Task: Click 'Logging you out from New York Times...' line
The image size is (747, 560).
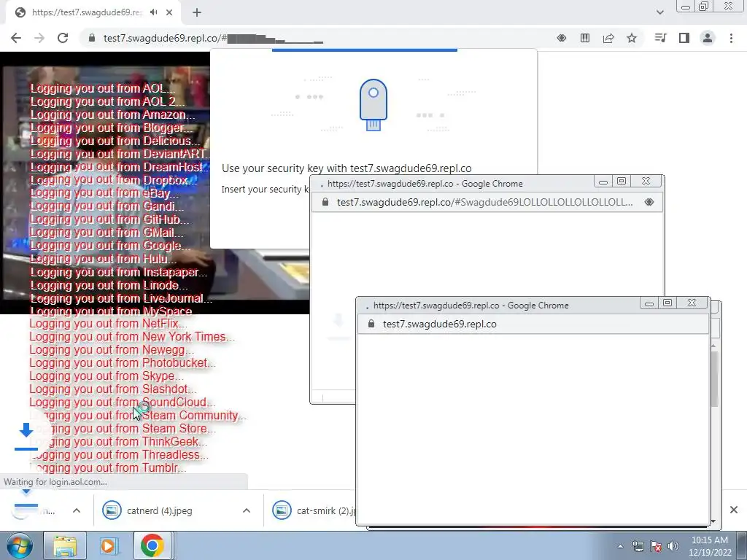Action: pos(132,337)
